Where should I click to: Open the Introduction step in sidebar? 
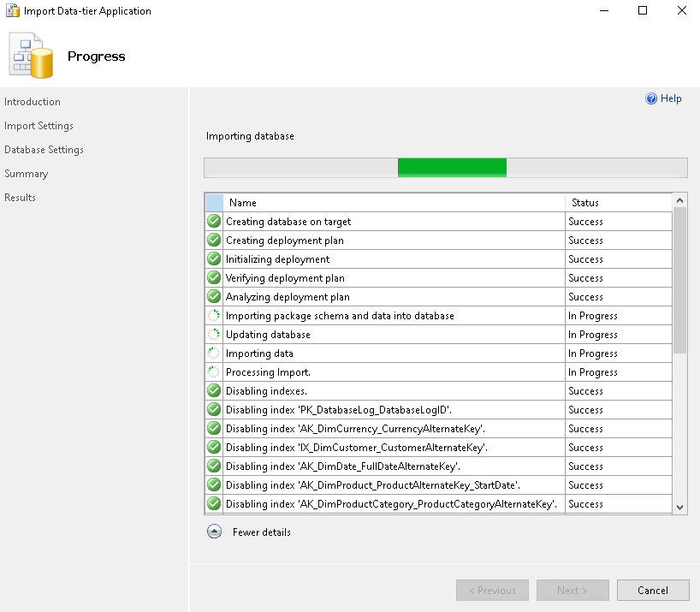click(33, 102)
